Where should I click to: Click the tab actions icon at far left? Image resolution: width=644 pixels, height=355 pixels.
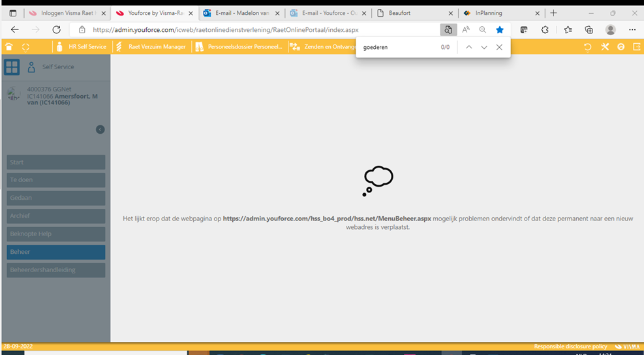pyautogui.click(x=13, y=13)
